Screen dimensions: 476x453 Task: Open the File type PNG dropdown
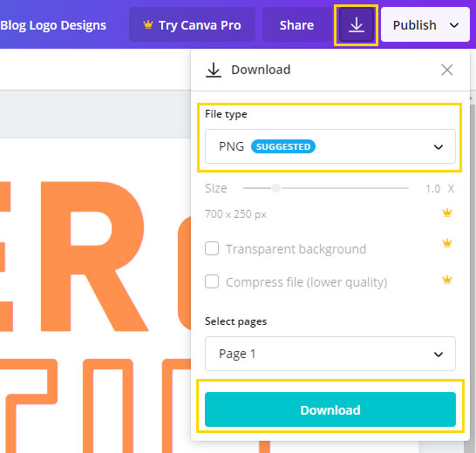tap(330, 146)
